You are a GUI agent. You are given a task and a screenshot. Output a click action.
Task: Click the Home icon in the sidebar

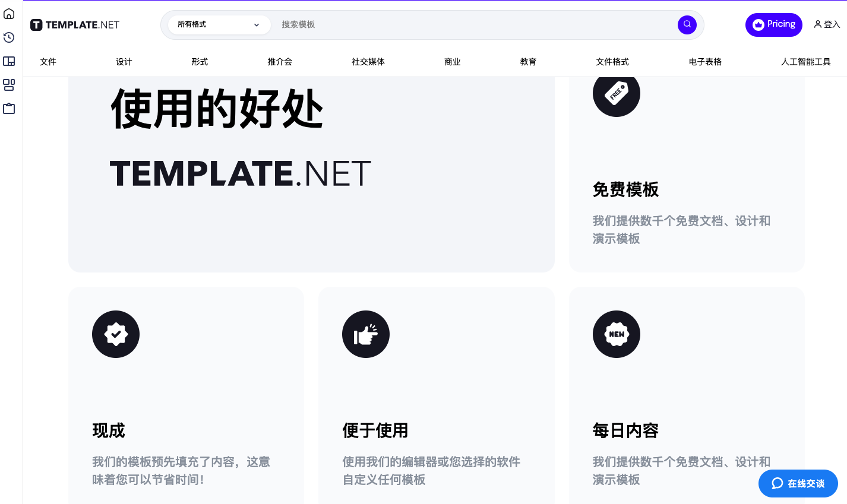coord(9,14)
